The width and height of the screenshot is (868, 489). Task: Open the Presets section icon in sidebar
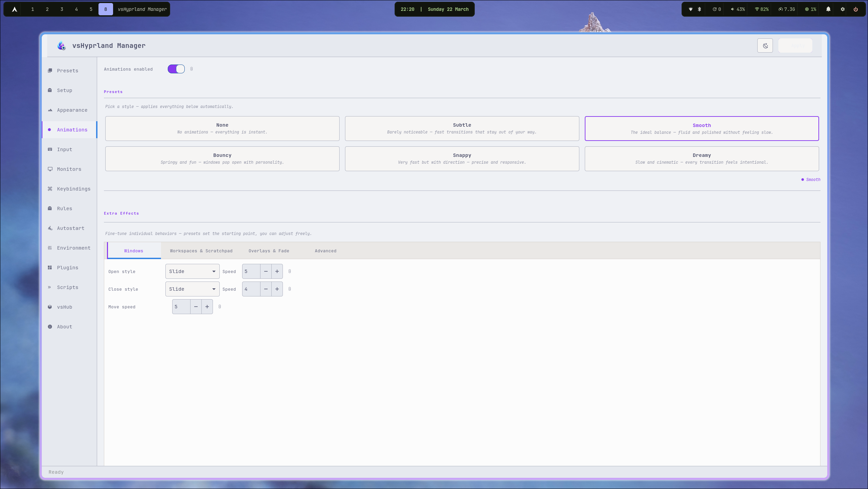(x=50, y=71)
